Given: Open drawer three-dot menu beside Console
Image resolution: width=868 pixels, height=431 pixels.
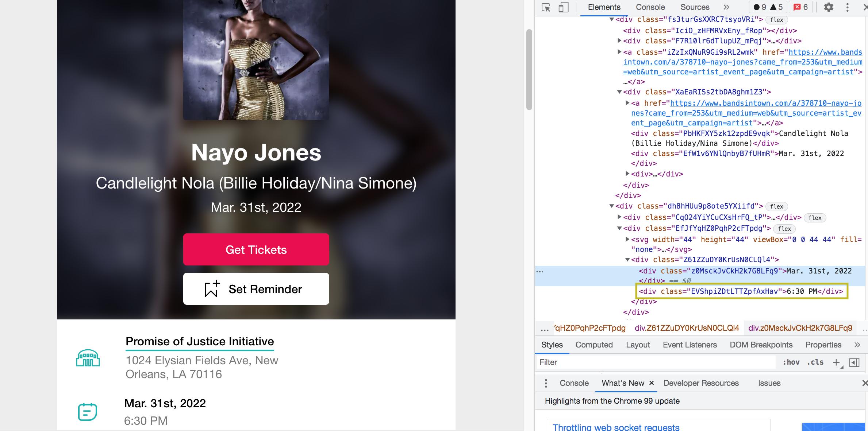Looking at the screenshot, I should pyautogui.click(x=546, y=383).
